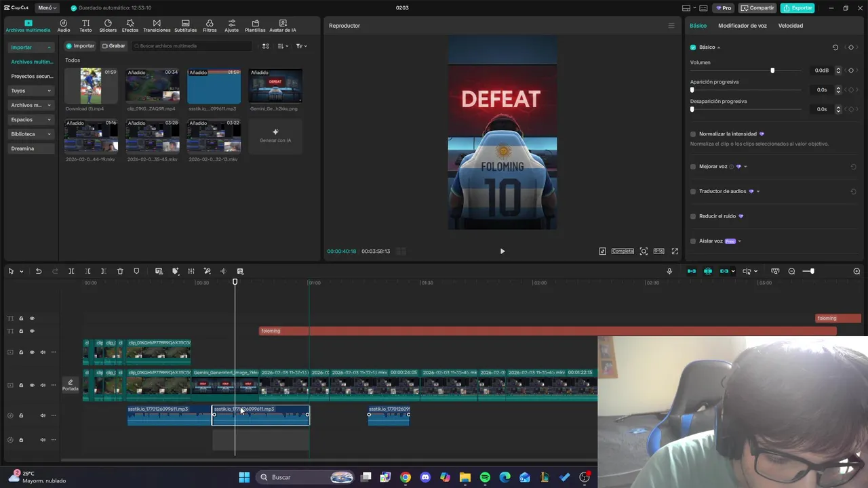868x488 pixels.
Task: Open the media filter dropdown
Action: [302, 46]
